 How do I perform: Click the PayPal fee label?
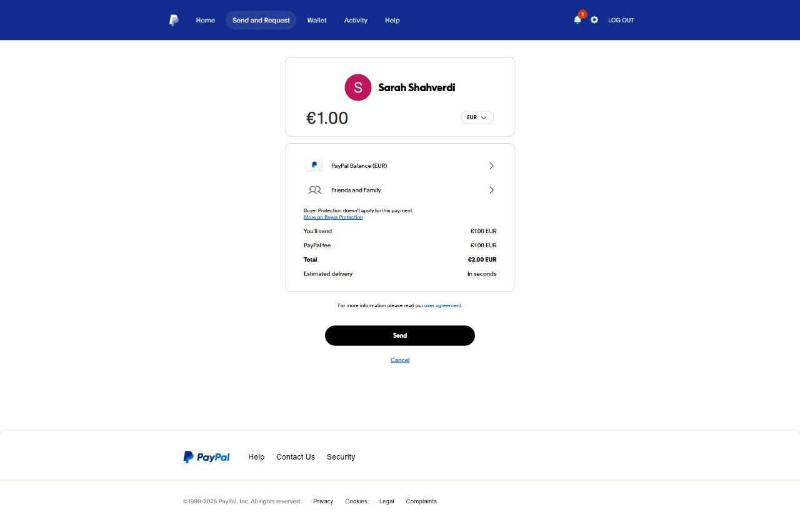tap(317, 245)
